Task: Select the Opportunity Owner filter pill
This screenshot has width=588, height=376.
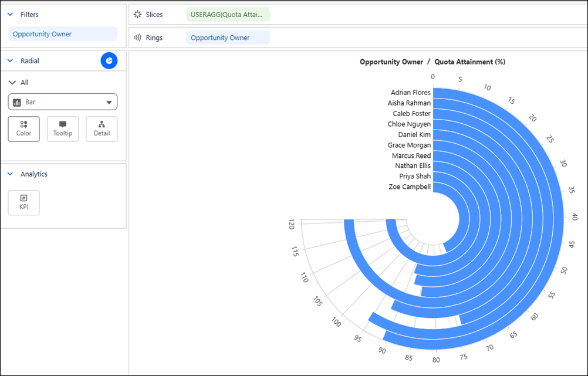Action: [x=63, y=34]
